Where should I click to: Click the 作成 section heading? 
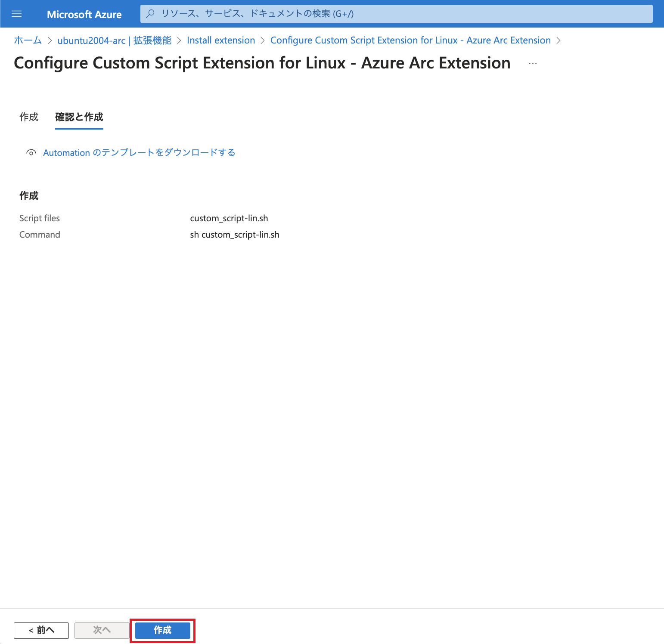(x=29, y=196)
